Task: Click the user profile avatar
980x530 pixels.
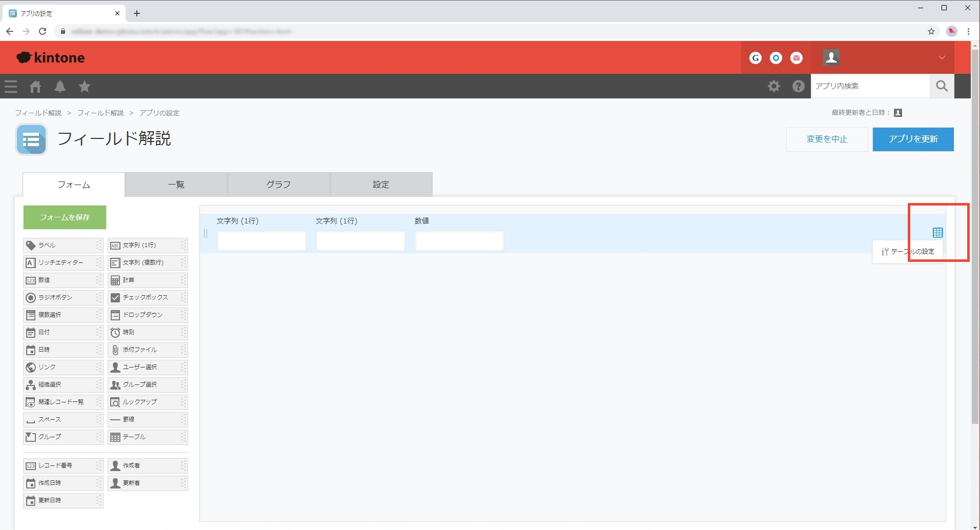Action: click(x=831, y=57)
